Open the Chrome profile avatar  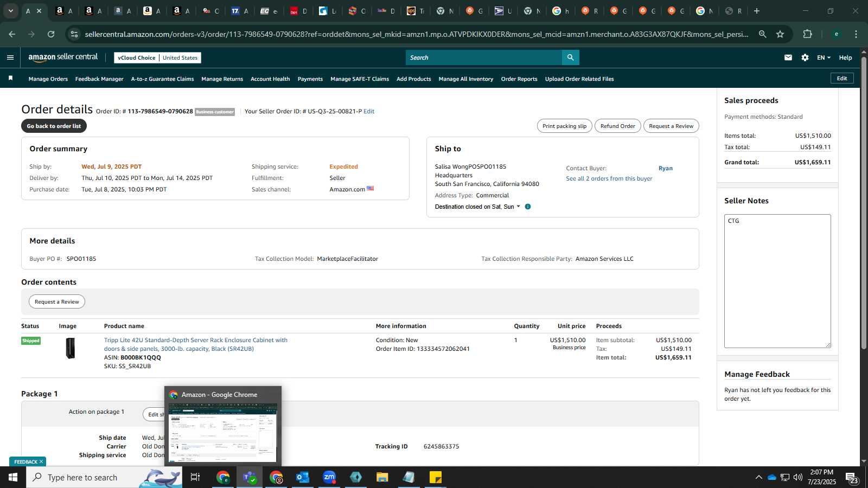(x=837, y=34)
